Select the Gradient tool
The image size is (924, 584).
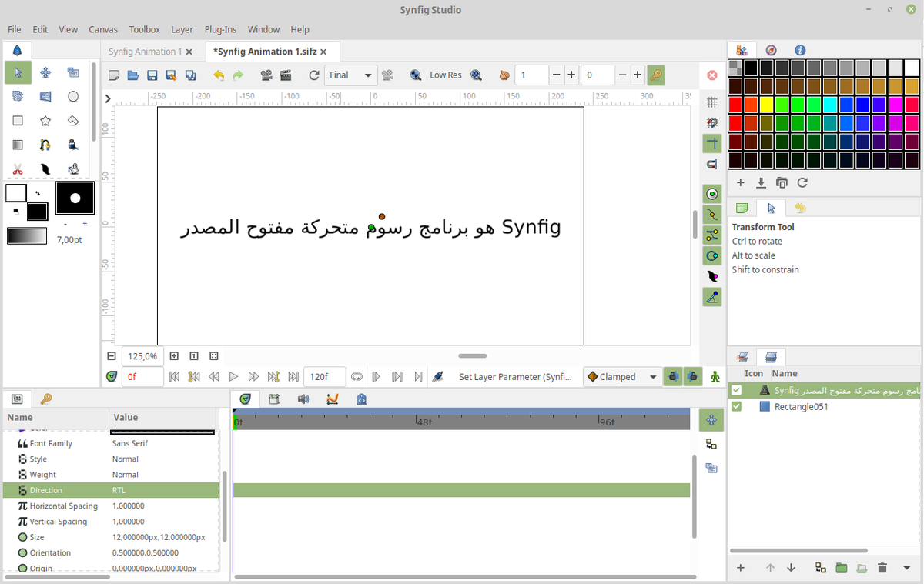(x=17, y=144)
